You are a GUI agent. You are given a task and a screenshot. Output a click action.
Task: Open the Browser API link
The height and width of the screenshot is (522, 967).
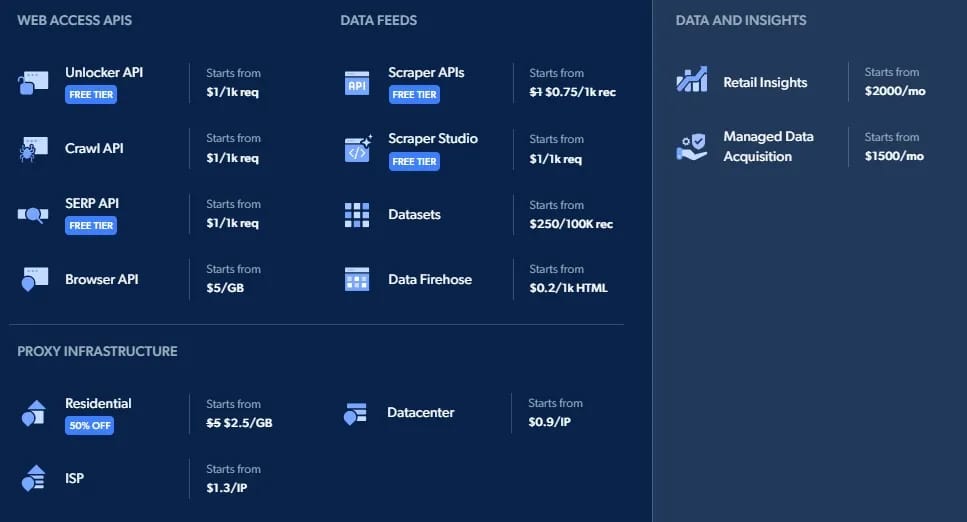[x=101, y=279]
